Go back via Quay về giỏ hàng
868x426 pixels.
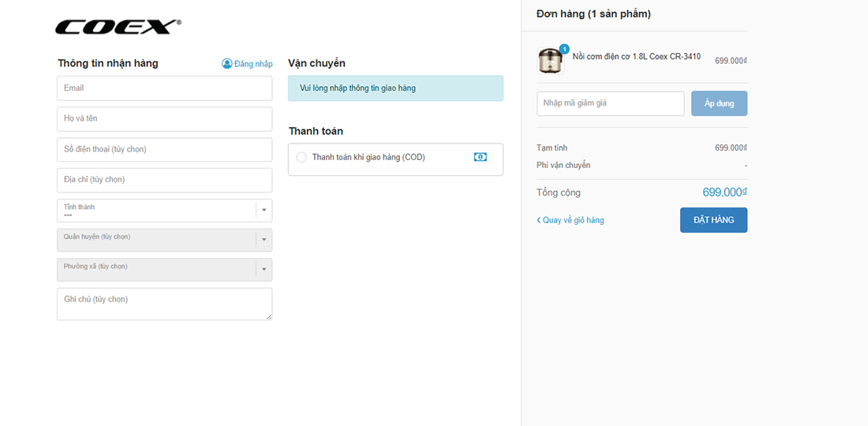tap(571, 220)
